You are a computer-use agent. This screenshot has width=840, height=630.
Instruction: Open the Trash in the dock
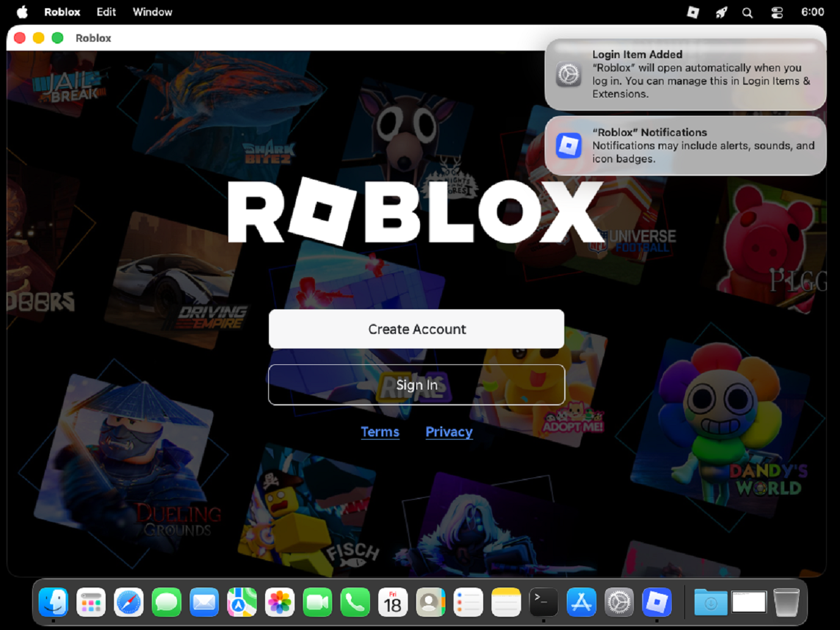point(786,602)
